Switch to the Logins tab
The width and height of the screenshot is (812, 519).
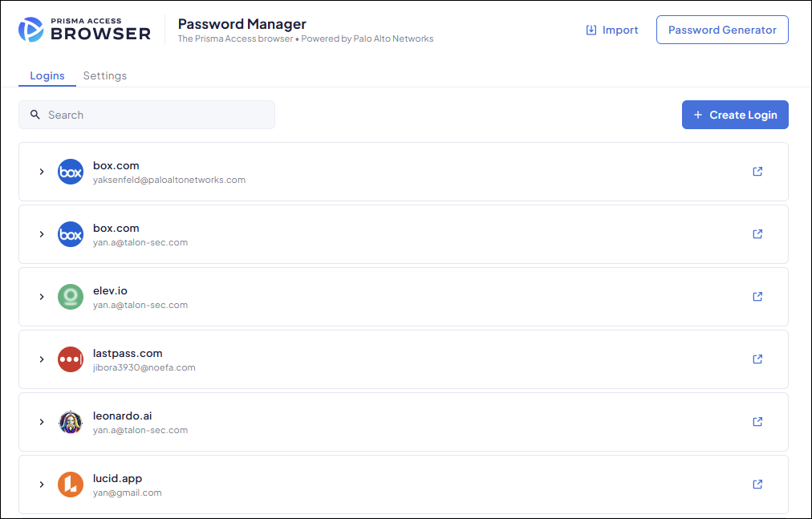point(47,75)
